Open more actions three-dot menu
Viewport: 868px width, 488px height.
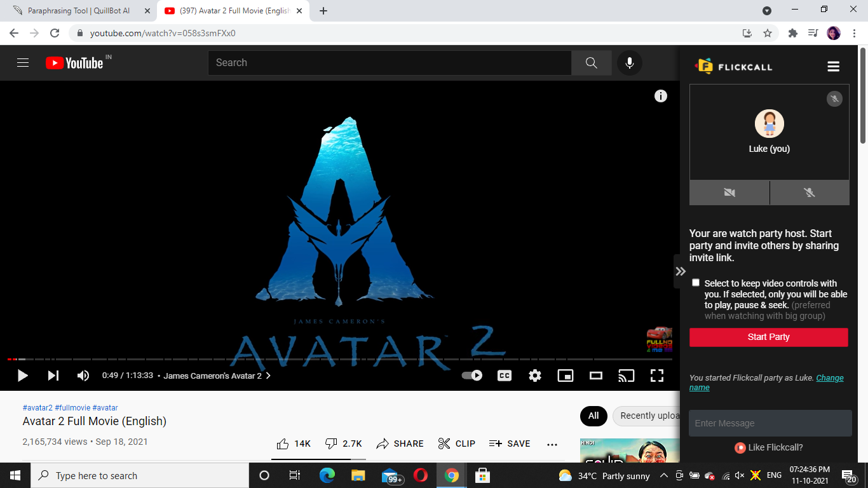pyautogui.click(x=552, y=444)
